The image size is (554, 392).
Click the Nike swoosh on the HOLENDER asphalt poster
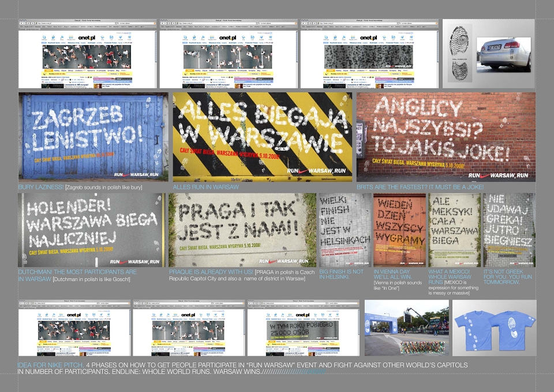(123, 262)
